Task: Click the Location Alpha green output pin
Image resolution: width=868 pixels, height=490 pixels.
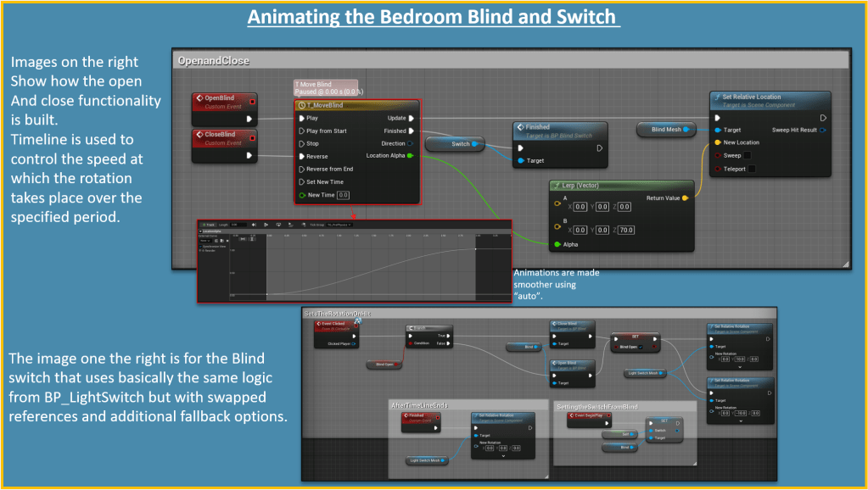Action: coord(411,156)
